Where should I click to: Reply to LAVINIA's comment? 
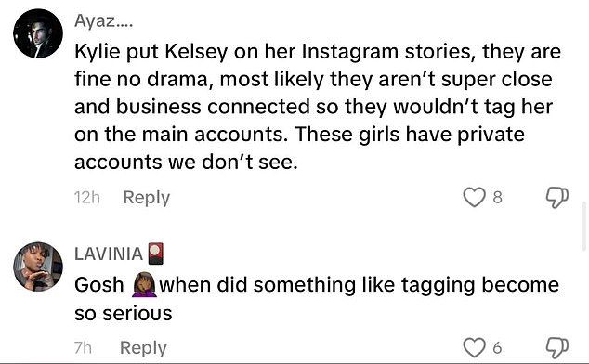tap(143, 348)
